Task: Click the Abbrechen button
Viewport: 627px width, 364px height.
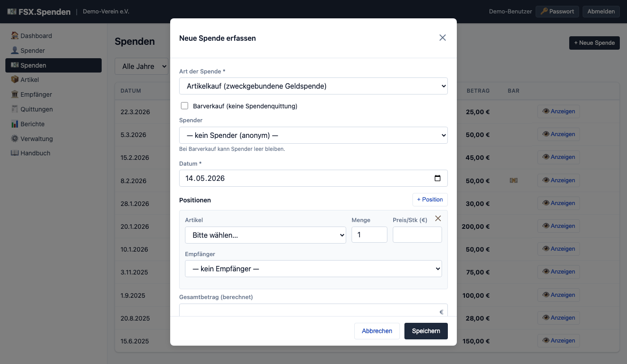Action: click(377, 331)
